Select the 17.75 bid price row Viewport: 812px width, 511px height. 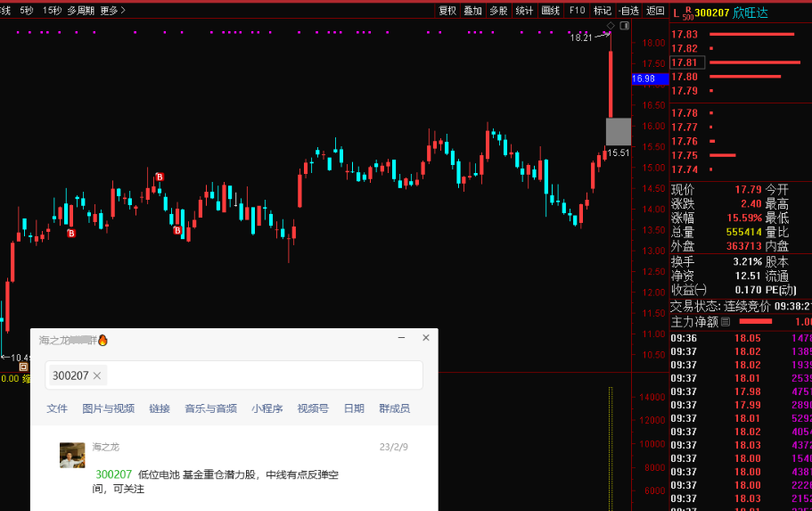point(741,155)
